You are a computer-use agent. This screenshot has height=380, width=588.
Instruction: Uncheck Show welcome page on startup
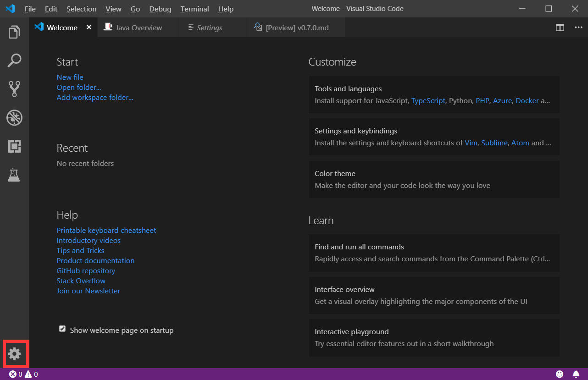coord(62,328)
